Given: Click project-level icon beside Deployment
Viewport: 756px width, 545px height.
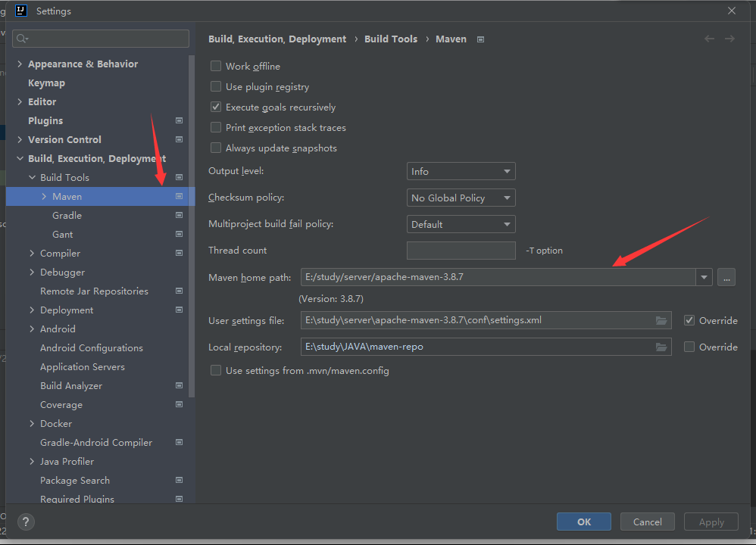Looking at the screenshot, I should (179, 310).
